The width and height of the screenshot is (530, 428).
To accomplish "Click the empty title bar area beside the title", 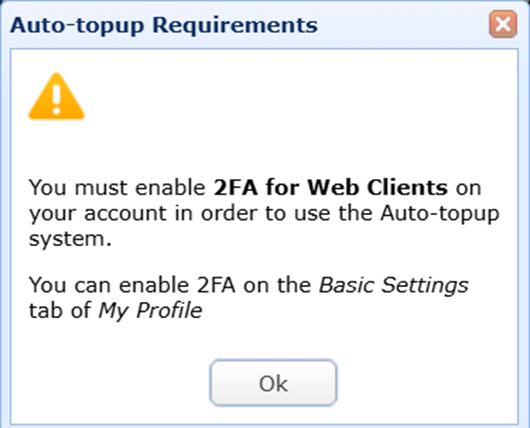I will pos(402,25).
